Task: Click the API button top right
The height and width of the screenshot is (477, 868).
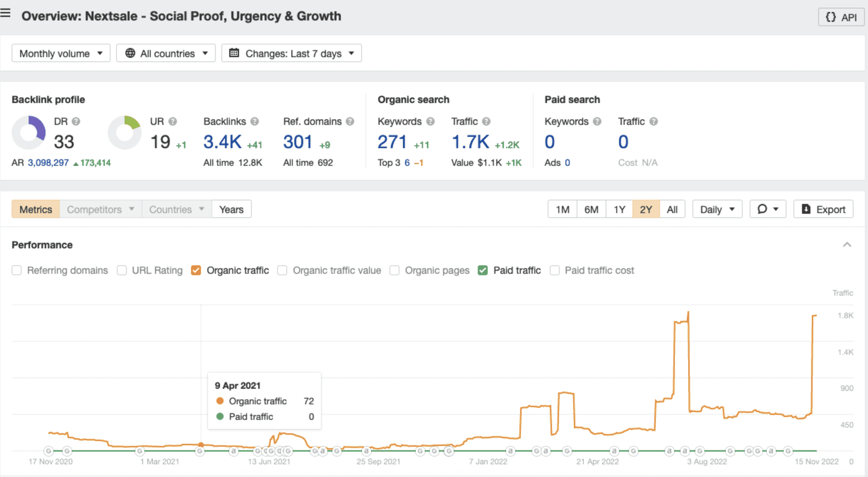Action: pos(841,17)
